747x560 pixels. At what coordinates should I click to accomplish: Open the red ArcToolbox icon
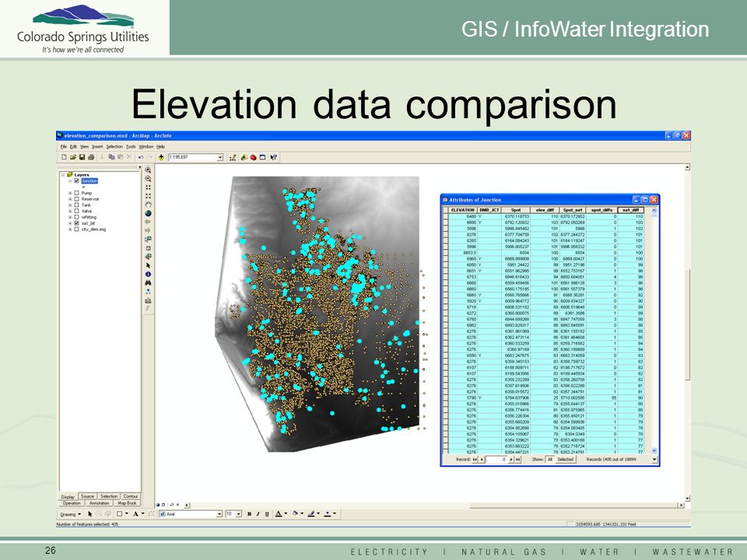(x=253, y=157)
